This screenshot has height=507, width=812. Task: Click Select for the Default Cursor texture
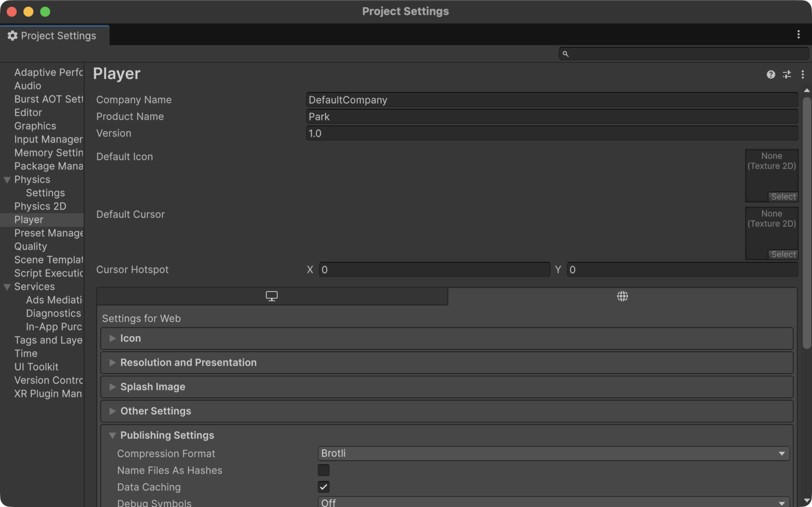tap(783, 255)
